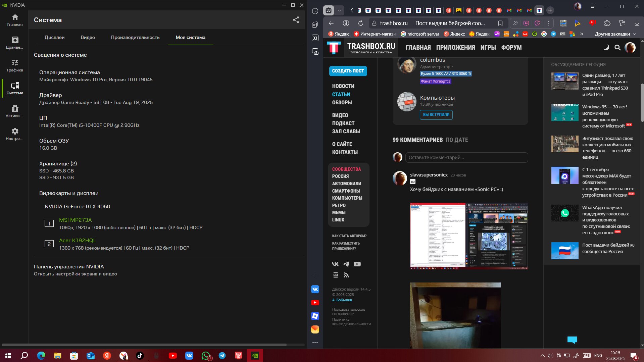Screen dimensions: 644x362
Task: Toggle Trashbox dark mode moon icon
Action: pos(606,48)
